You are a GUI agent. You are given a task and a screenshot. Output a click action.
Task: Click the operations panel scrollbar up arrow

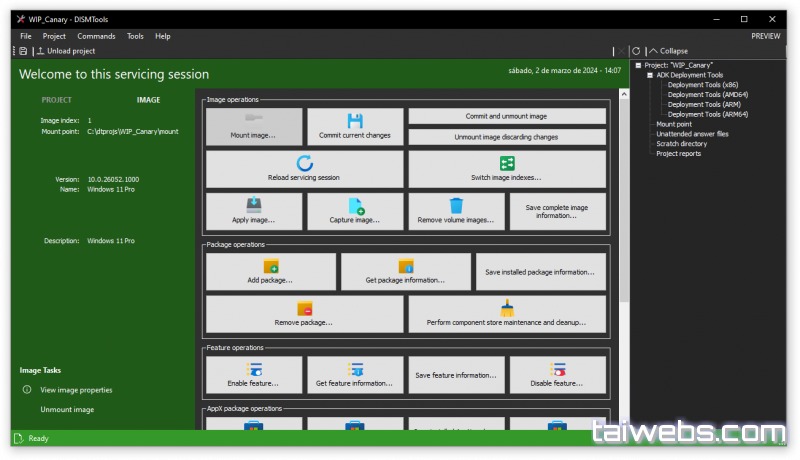(x=625, y=95)
